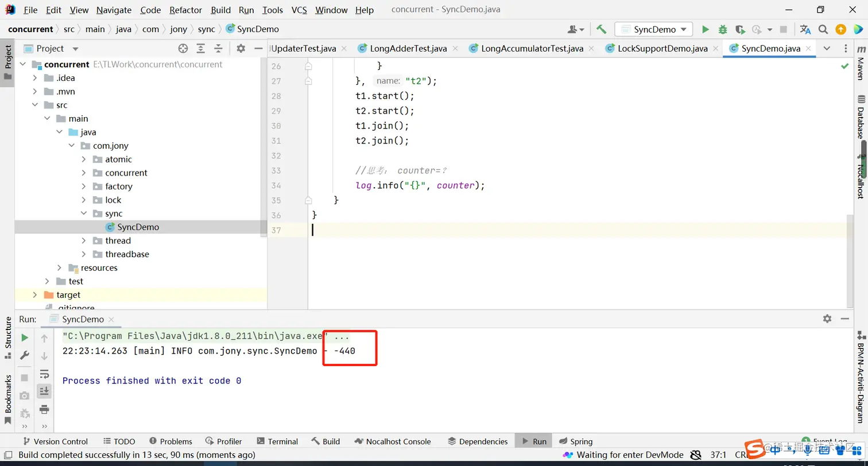Toggle soft-wrap in Run console
Image resolution: width=868 pixels, height=466 pixels.
[x=44, y=374]
